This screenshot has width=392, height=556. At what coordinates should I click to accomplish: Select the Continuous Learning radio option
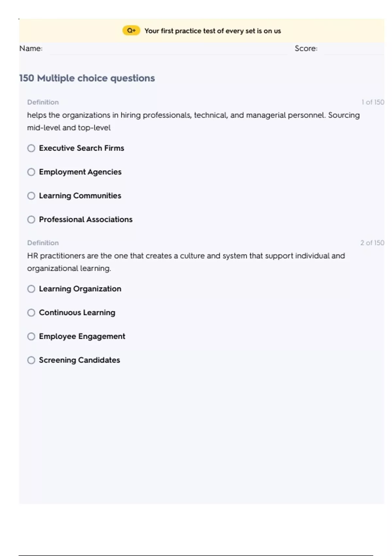pos(31,313)
